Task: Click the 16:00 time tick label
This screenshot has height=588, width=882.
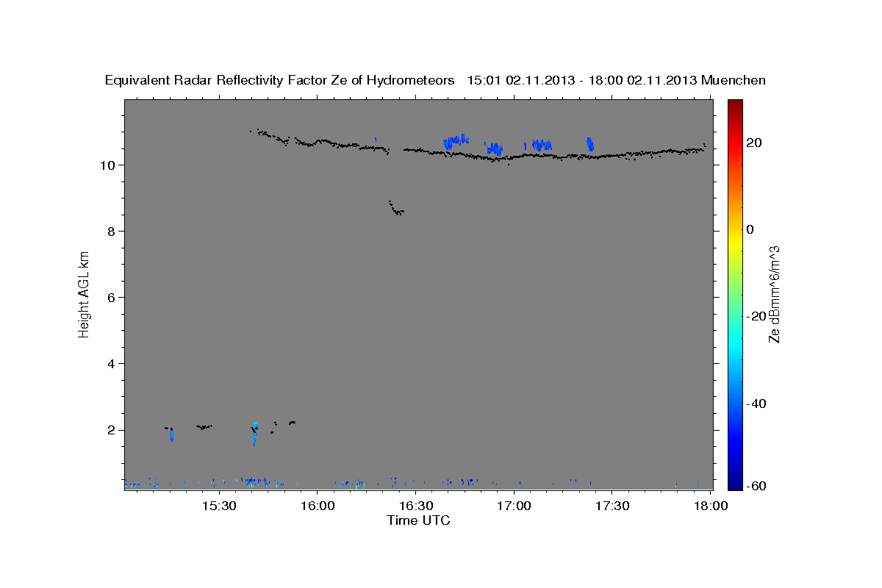Action: pyautogui.click(x=318, y=506)
